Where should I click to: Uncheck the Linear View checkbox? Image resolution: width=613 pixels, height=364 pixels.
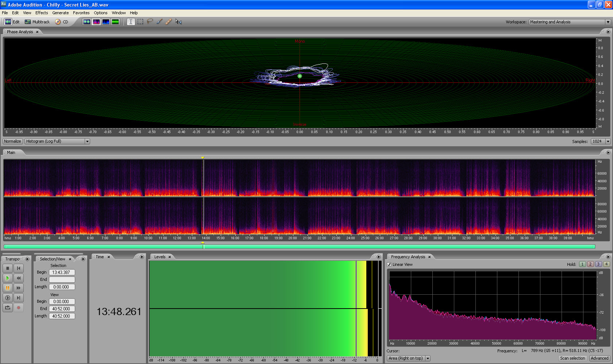coord(389,264)
